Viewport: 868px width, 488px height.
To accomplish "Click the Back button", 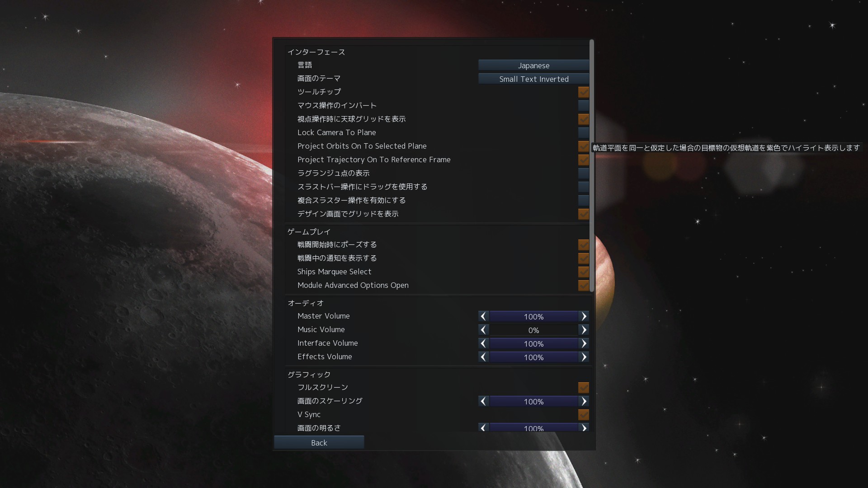I will click(x=319, y=443).
